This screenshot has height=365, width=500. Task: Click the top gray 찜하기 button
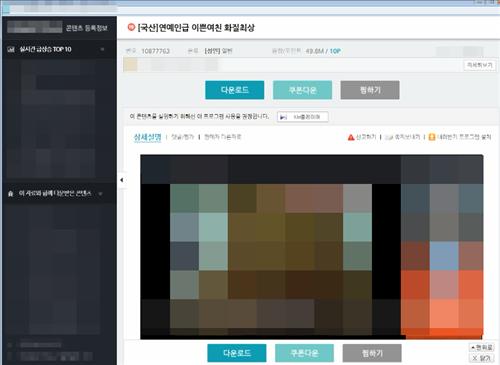(x=370, y=90)
